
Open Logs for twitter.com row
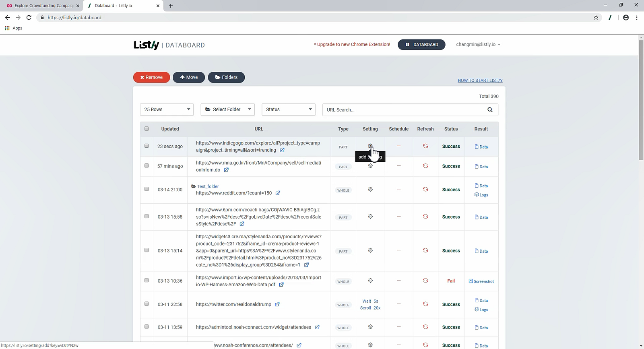click(481, 310)
